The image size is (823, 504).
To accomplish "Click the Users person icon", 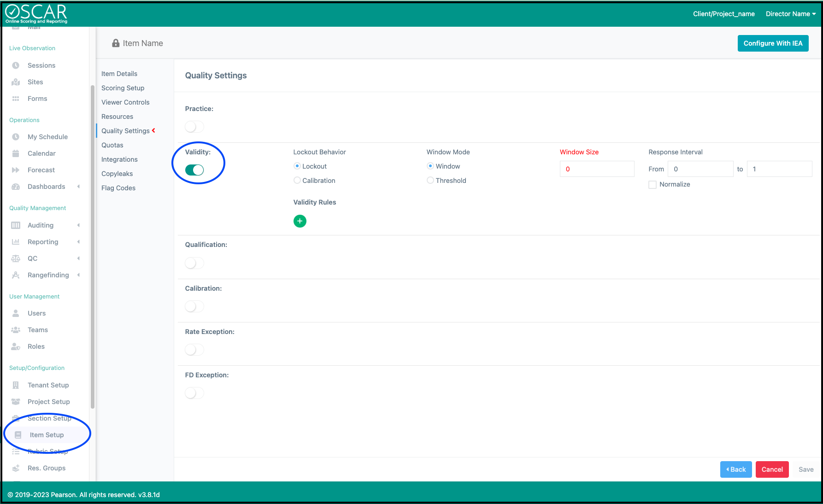I will [16, 313].
